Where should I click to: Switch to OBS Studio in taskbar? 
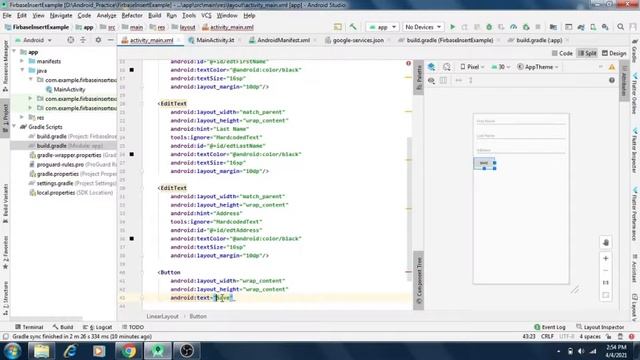(x=187, y=351)
